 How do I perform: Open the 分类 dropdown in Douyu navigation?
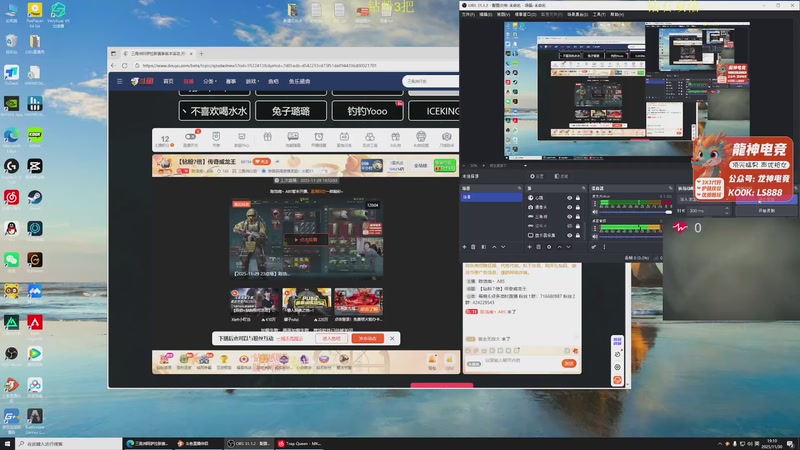pyautogui.click(x=210, y=81)
